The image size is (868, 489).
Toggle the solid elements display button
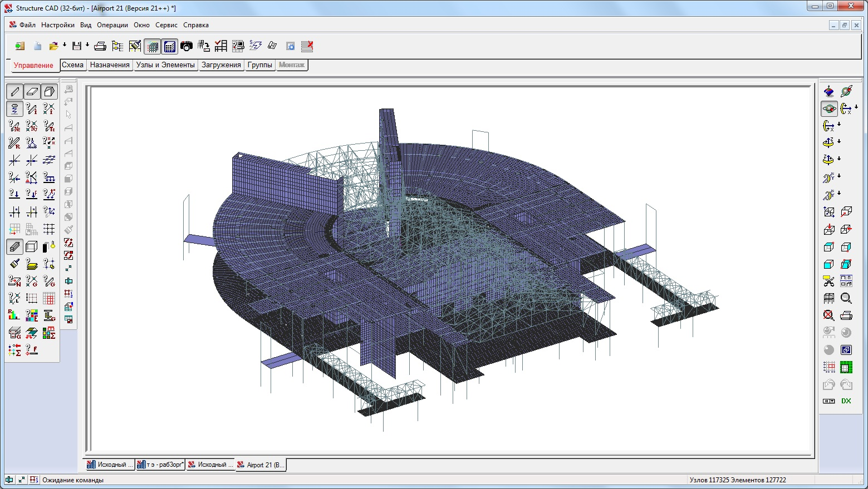(x=50, y=91)
